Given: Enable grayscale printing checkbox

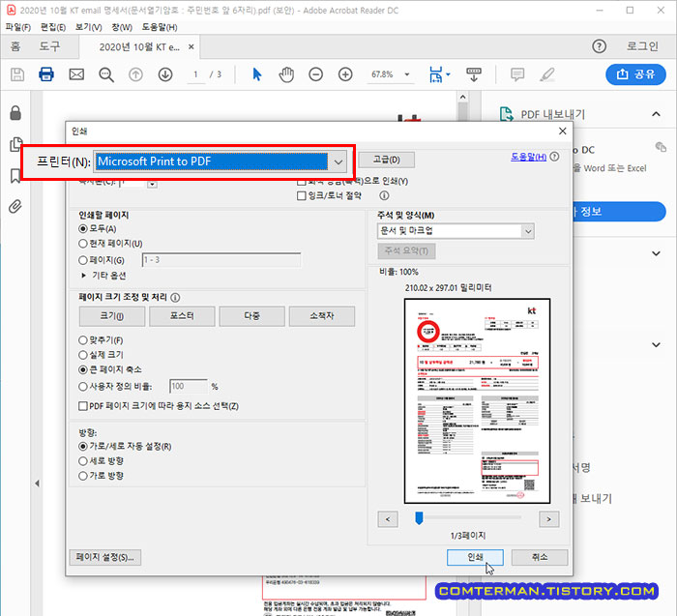Looking at the screenshot, I should (x=301, y=182).
